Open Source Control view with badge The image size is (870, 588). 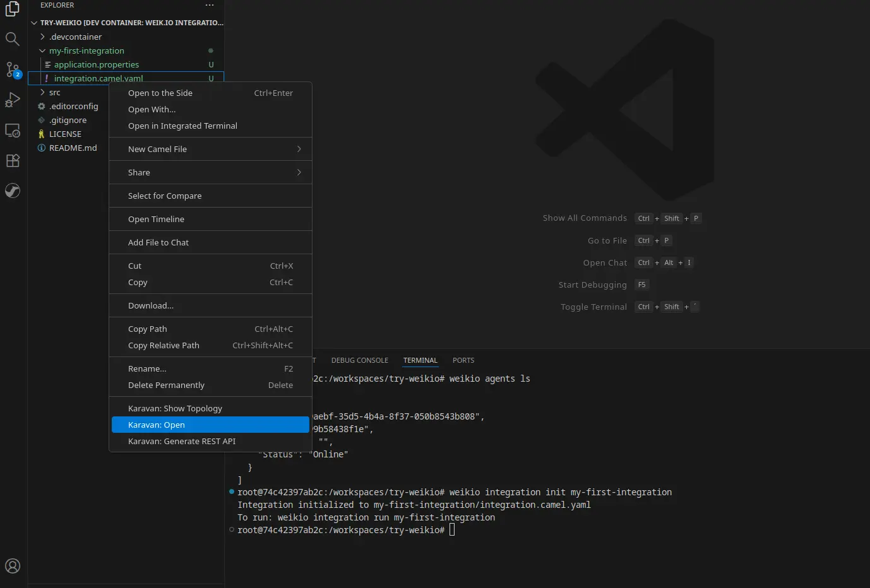pyautogui.click(x=13, y=69)
